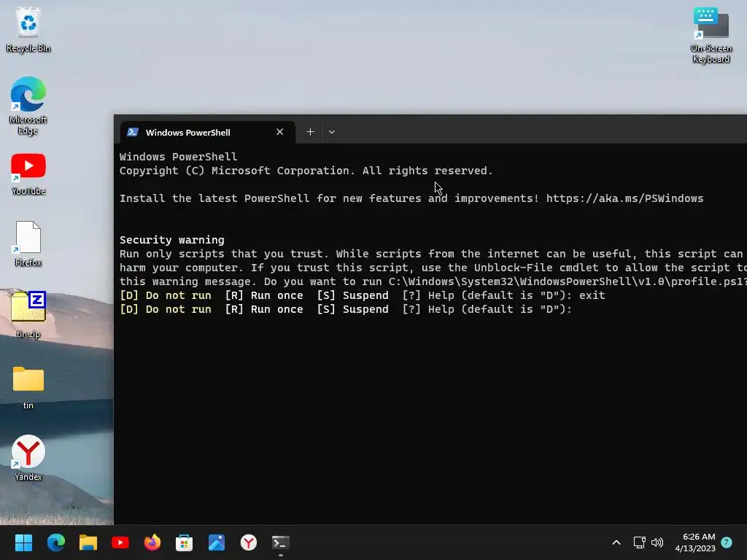The image size is (747, 560).
Task: Click the PowerShell icon in the tab
Action: (x=133, y=133)
